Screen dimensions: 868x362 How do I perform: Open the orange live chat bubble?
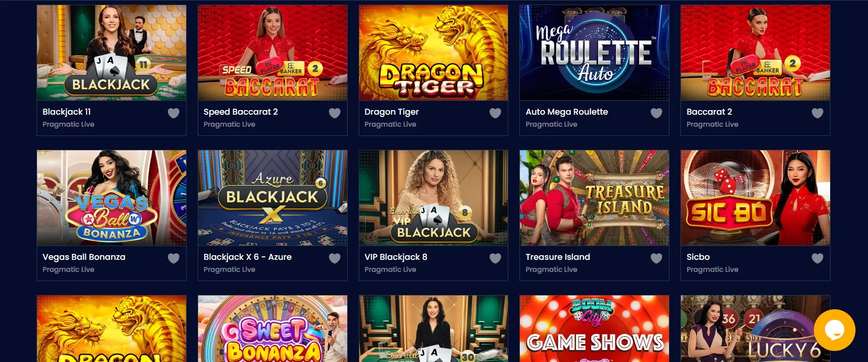click(835, 330)
